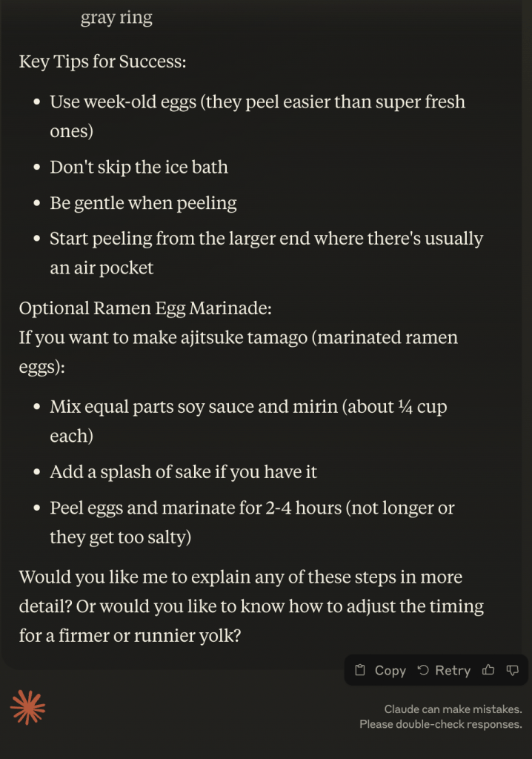Click the 'If you want to make ajitsuke tamago' line

(238, 338)
